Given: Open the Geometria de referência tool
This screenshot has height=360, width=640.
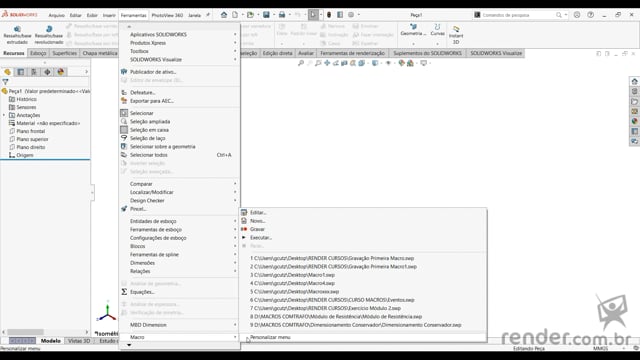Looking at the screenshot, I should pyautogui.click(x=413, y=30).
